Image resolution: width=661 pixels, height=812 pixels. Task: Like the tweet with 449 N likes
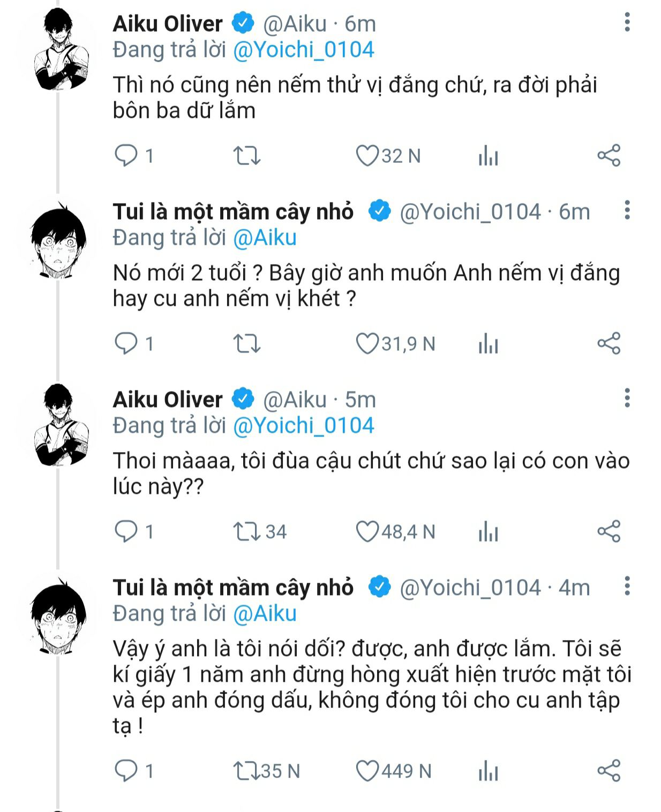[367, 771]
